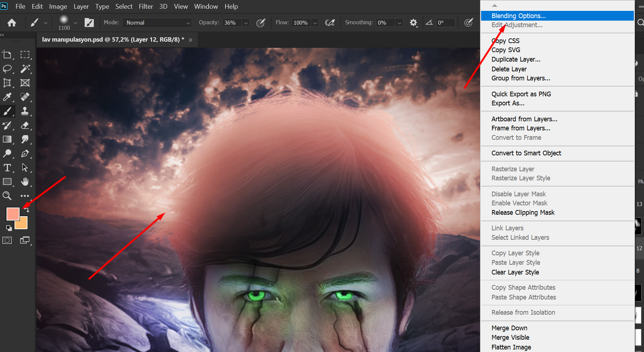Reset default foreground and background colors
Screen dimensions: 644x352
pos(9,228)
